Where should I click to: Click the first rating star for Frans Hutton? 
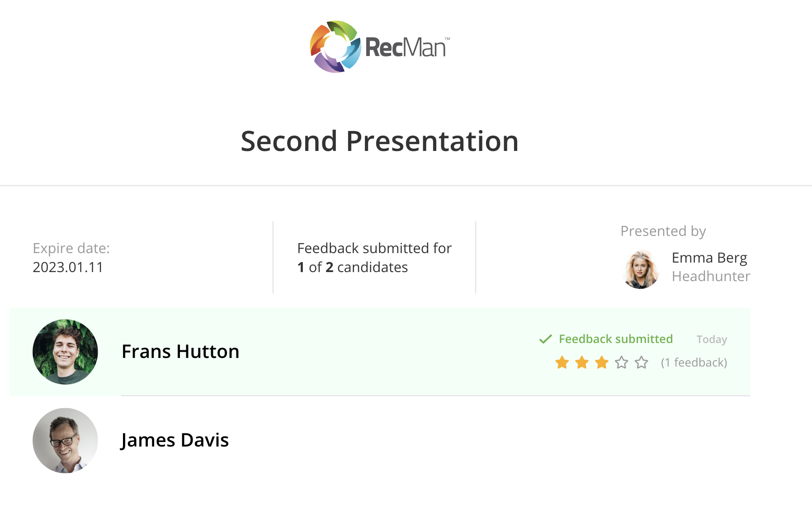[x=562, y=362]
